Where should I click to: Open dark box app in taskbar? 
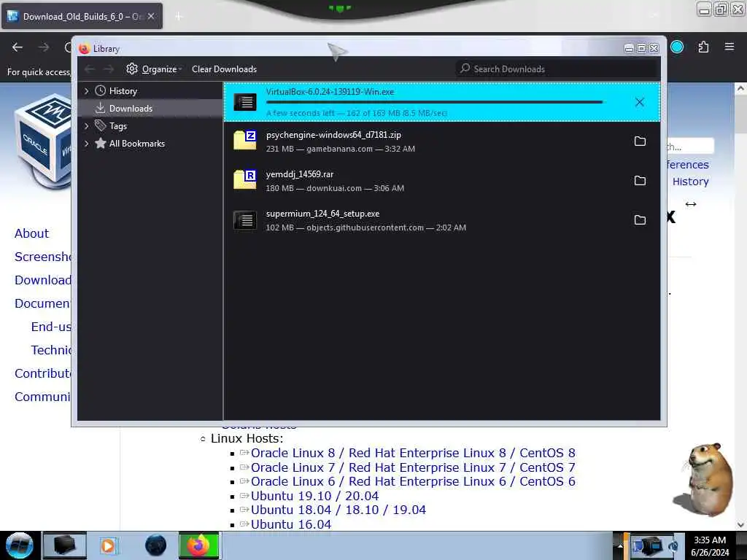[x=65, y=545]
